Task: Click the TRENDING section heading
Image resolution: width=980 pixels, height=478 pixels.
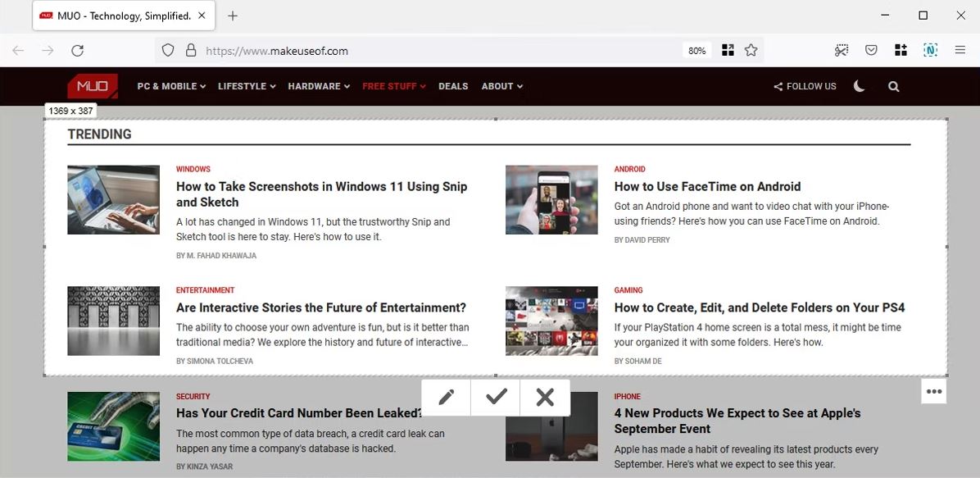Action: point(99,134)
